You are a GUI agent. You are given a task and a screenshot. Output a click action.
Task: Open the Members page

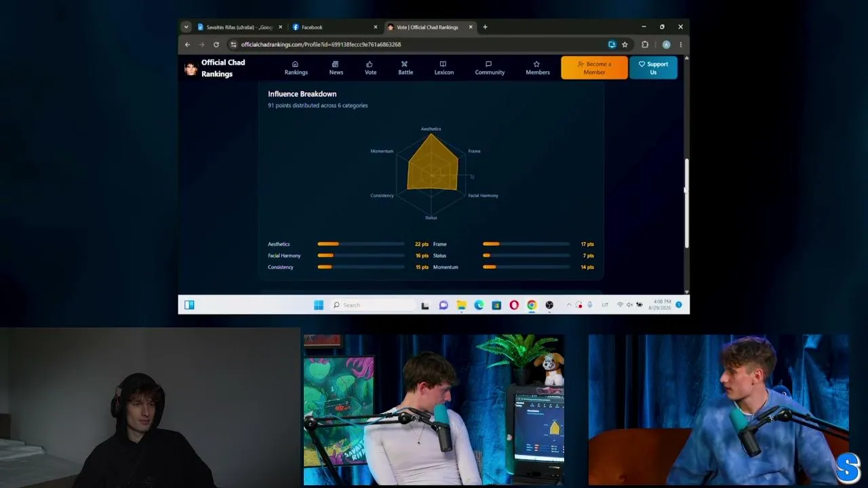(x=538, y=68)
